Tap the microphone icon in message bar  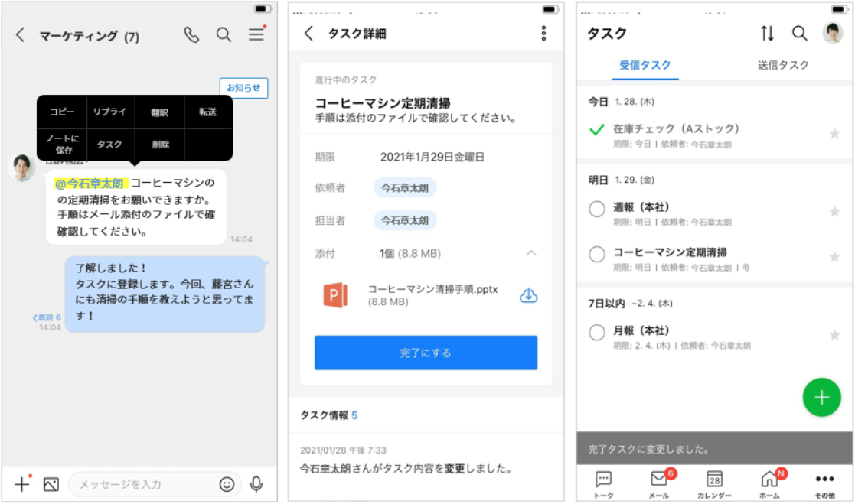pyautogui.click(x=256, y=484)
